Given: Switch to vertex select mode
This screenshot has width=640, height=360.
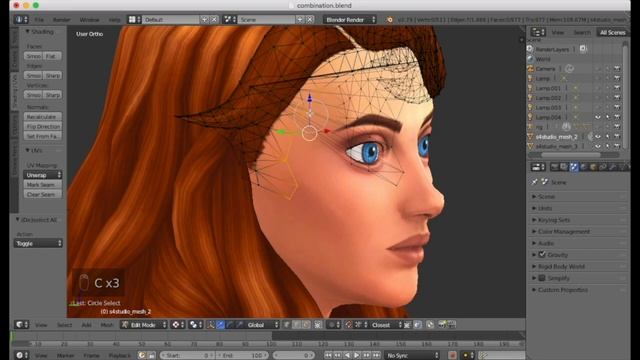Looking at the screenshot, I should 287,324.
